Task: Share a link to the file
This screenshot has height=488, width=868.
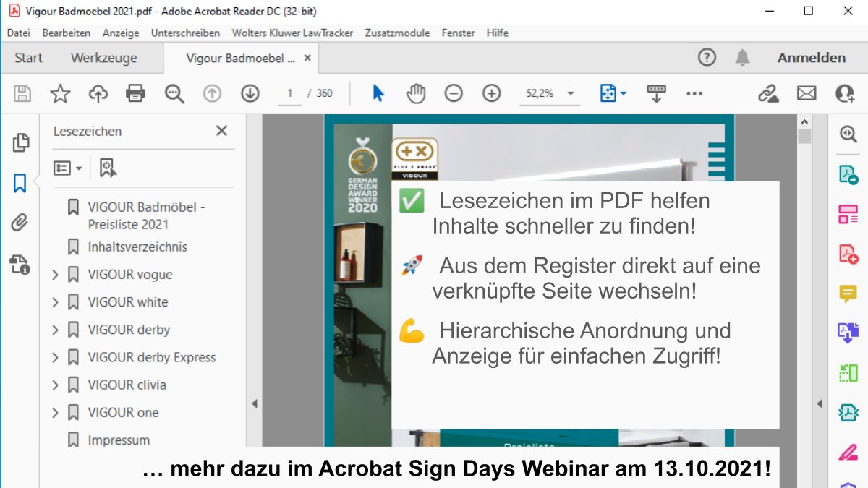Action: point(768,93)
